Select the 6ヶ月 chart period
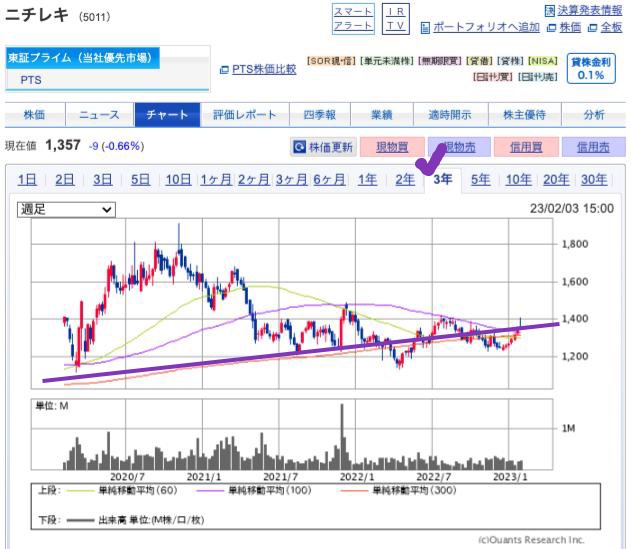The height and width of the screenshot is (549, 631). coord(329,180)
